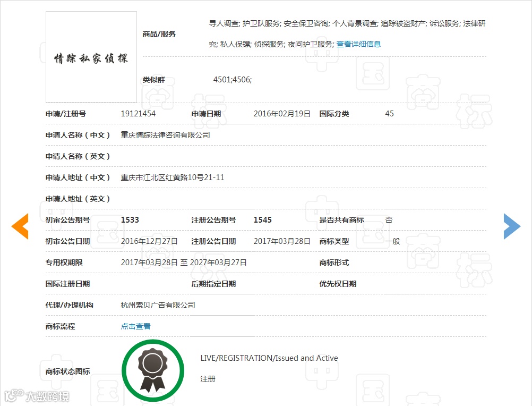Click the 后期指定日期 label

pos(213,284)
